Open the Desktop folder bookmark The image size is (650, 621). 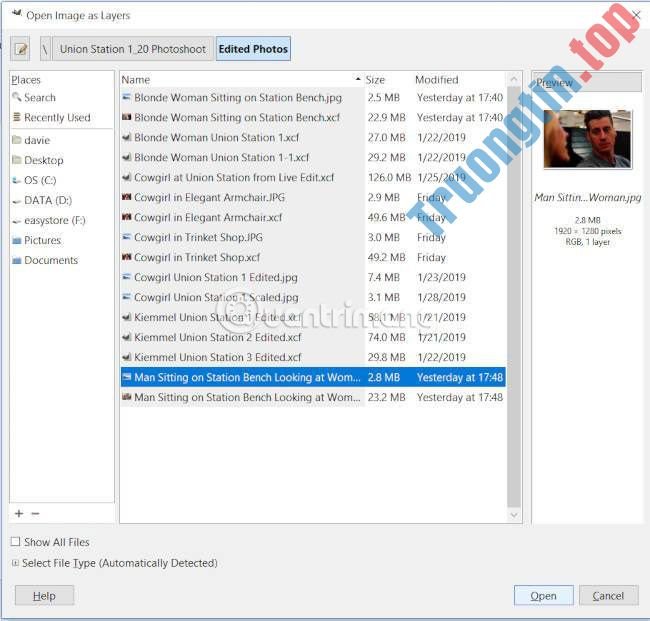[x=38, y=160]
